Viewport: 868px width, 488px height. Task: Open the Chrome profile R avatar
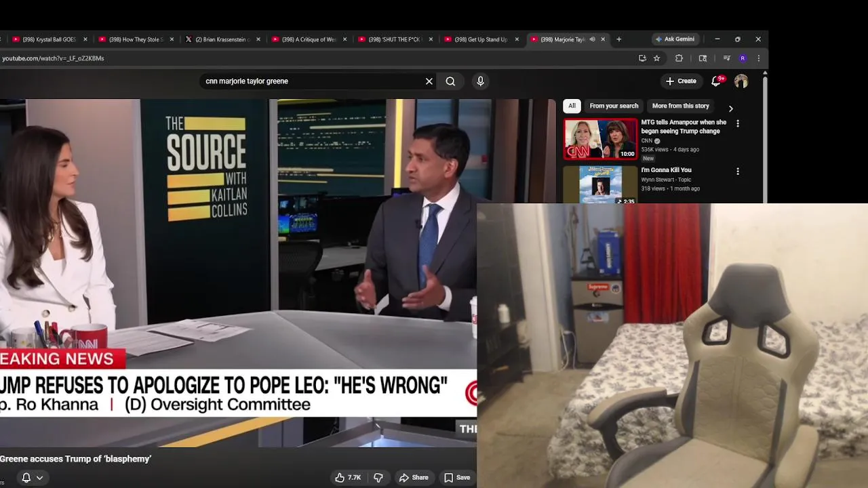click(x=743, y=58)
